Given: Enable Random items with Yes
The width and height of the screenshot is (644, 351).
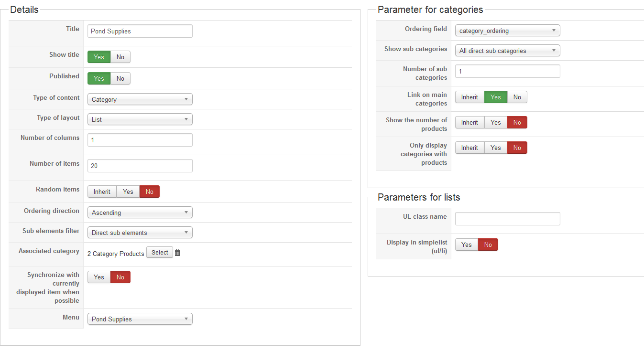Looking at the screenshot, I should 128,192.
